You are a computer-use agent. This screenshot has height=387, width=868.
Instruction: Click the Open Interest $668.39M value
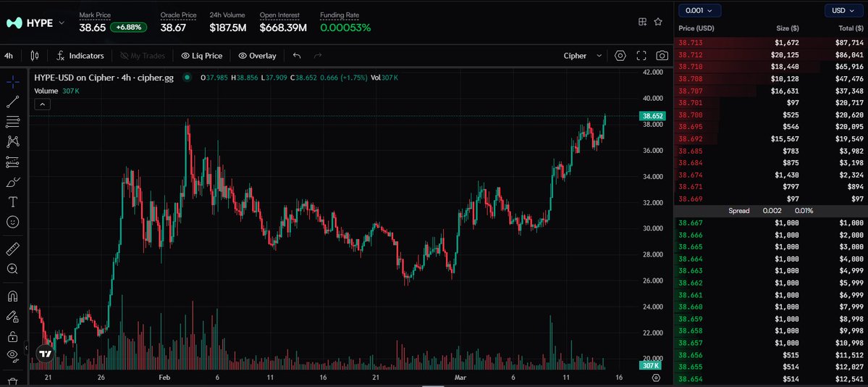click(x=283, y=27)
